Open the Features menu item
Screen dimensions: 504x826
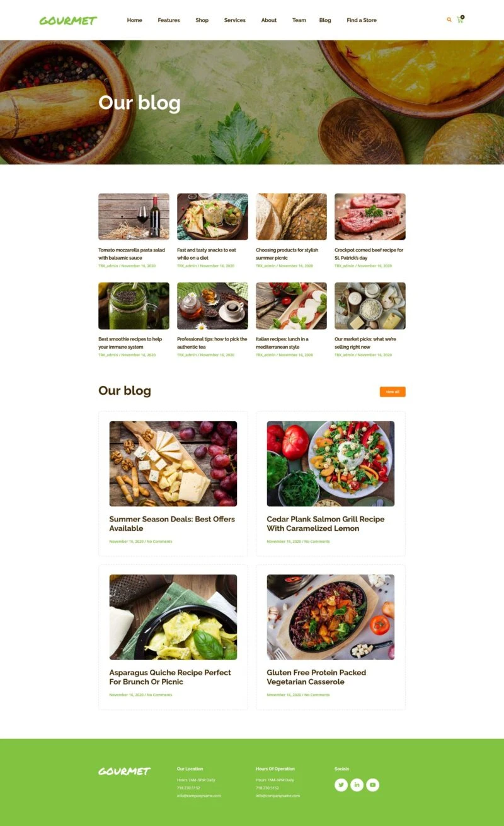point(169,20)
